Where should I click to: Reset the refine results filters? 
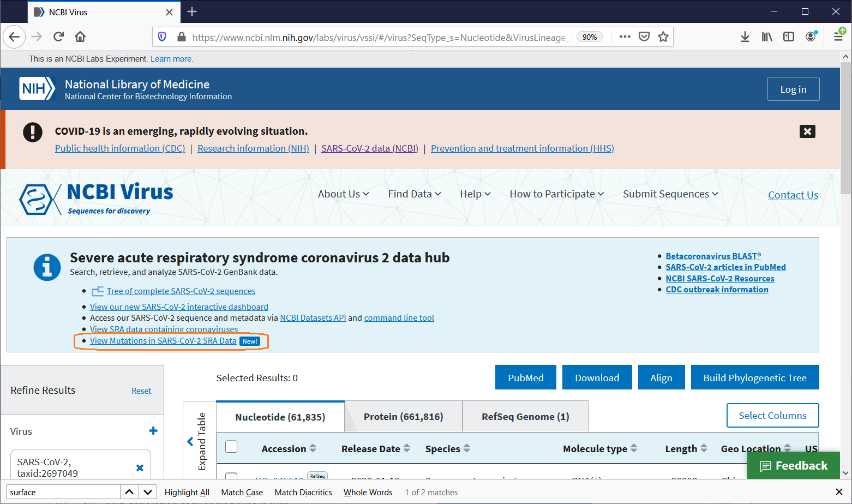[x=141, y=391]
